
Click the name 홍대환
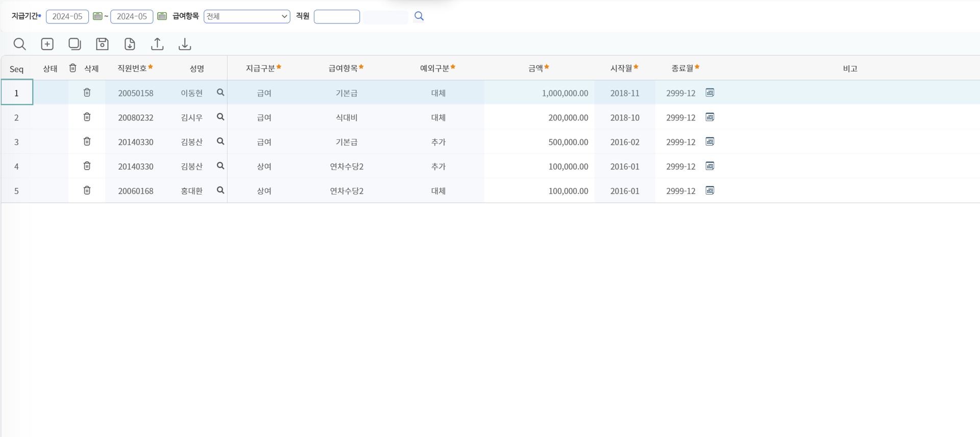tap(192, 191)
